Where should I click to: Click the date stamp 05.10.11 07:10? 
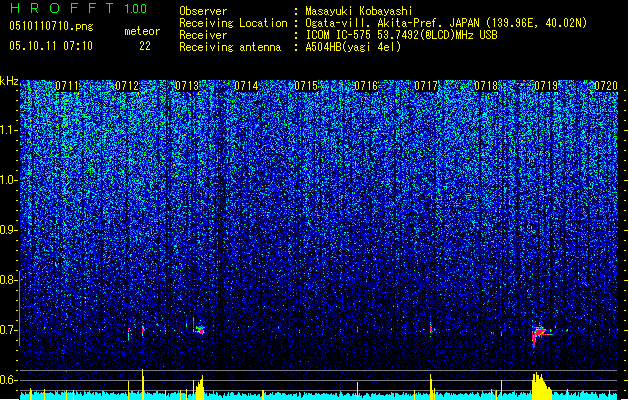pos(51,46)
